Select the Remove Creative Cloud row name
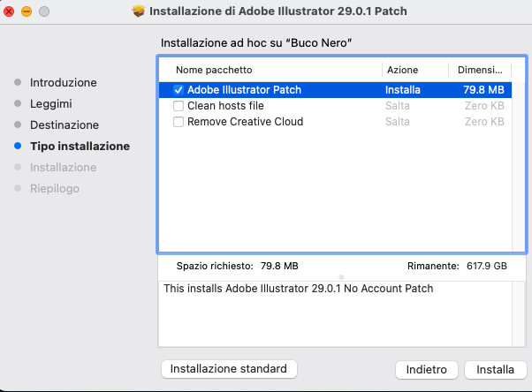This screenshot has width=532, height=392. (x=245, y=122)
